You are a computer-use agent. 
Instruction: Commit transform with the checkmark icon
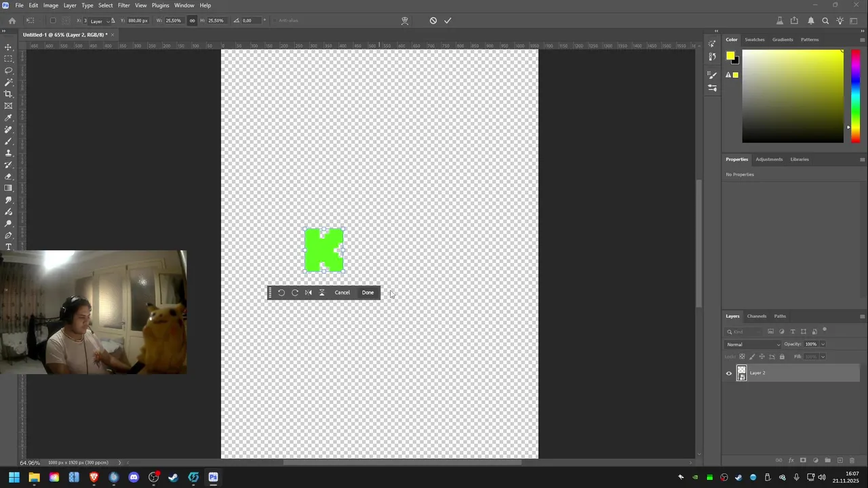pos(448,20)
